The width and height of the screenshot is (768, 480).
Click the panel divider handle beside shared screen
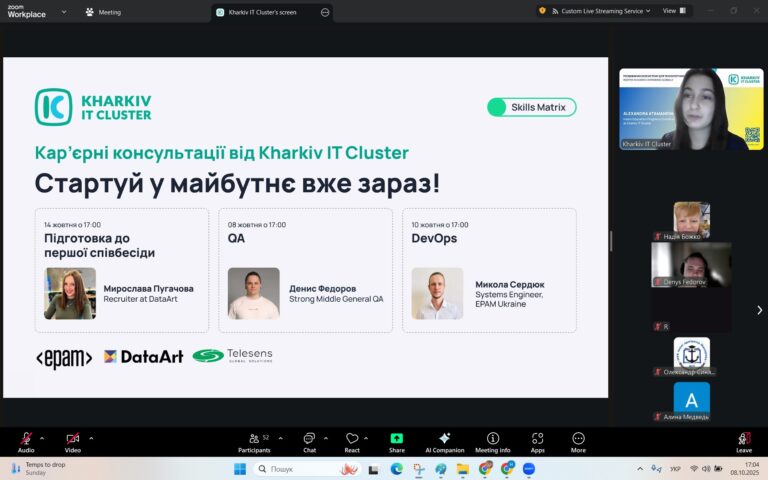click(x=611, y=240)
